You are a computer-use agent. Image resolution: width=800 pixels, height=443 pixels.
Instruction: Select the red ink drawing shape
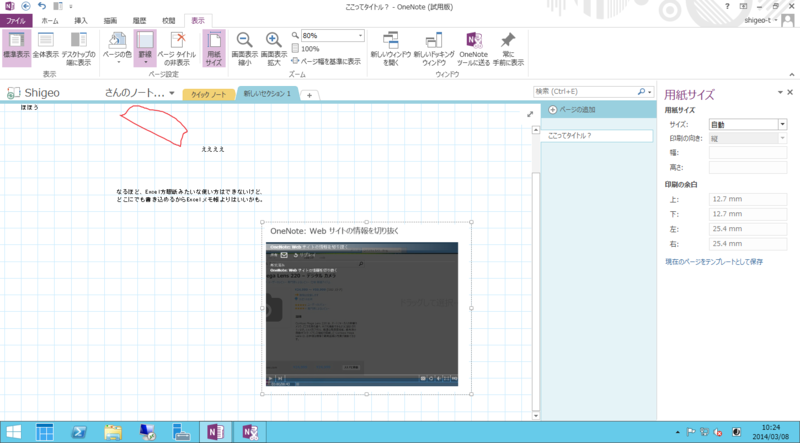coord(154,126)
